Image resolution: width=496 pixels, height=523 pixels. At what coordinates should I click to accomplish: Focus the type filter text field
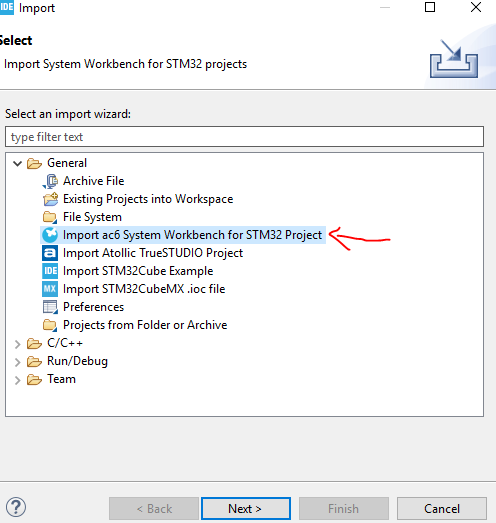244,137
